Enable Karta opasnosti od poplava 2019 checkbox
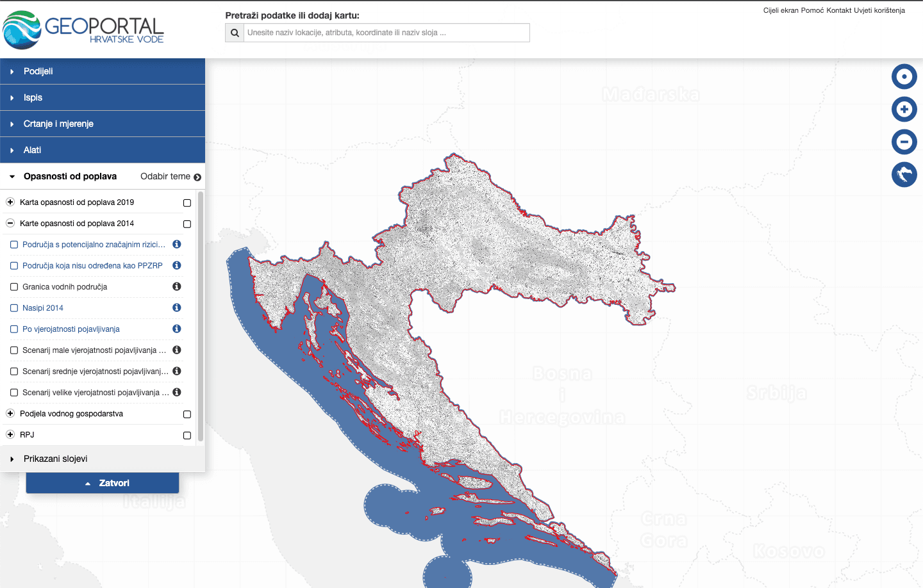 point(187,203)
